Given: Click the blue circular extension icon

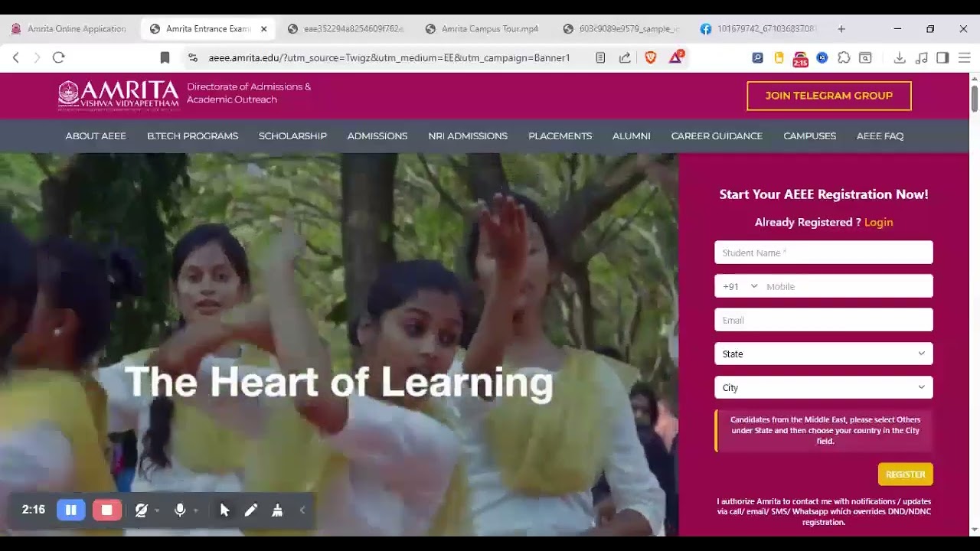Looking at the screenshot, I should (822, 57).
